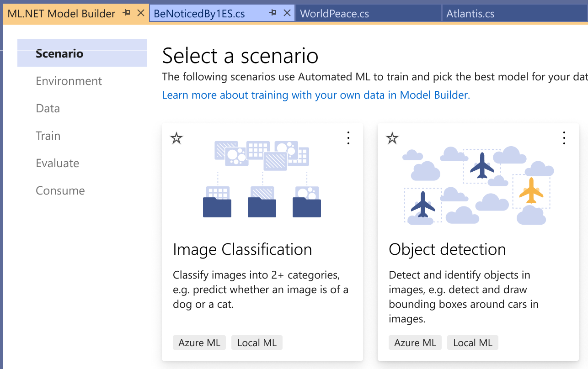
Task: Click the 'Detect and identify objects' description
Action: [x=464, y=297]
